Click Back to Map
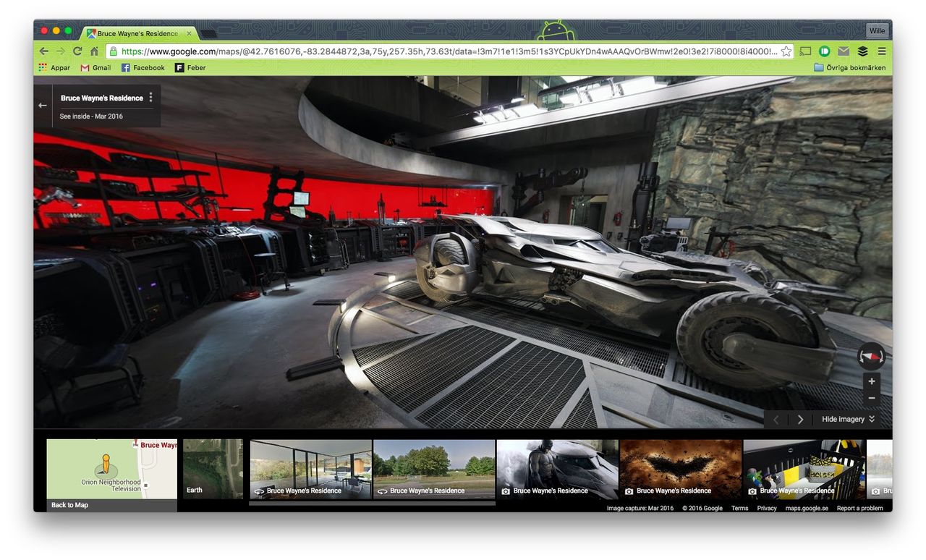The width and height of the screenshot is (926, 560). point(70,505)
